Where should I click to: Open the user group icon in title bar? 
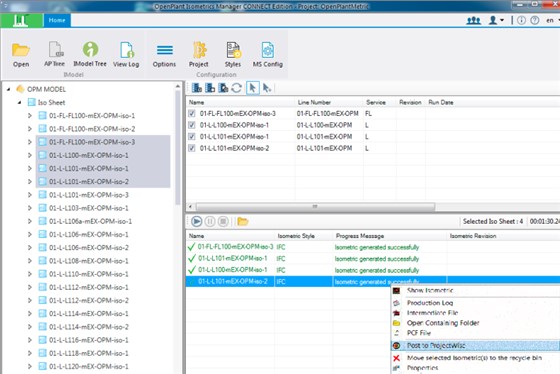[474, 20]
